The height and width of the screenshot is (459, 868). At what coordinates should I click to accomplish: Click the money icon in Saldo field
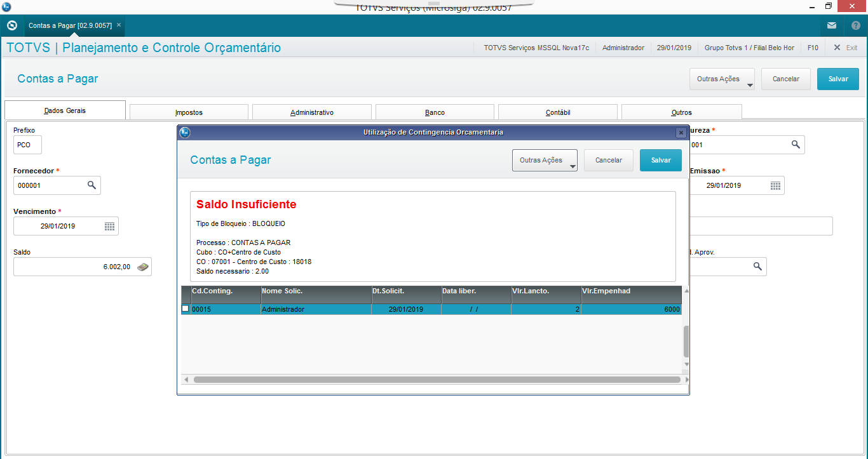(144, 267)
